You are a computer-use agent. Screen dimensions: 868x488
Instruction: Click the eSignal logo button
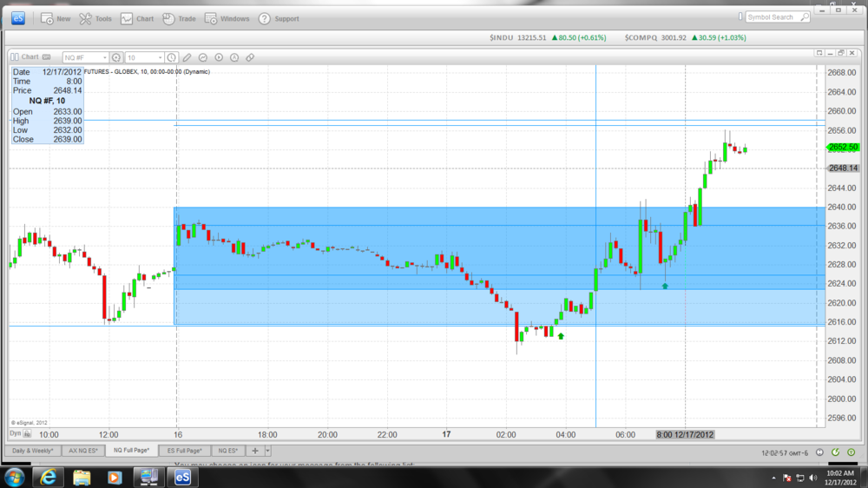[x=18, y=18]
